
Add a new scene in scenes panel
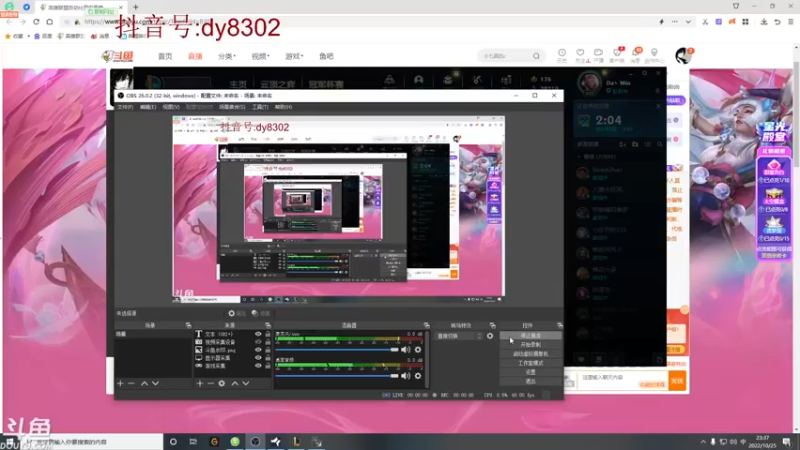(120, 383)
